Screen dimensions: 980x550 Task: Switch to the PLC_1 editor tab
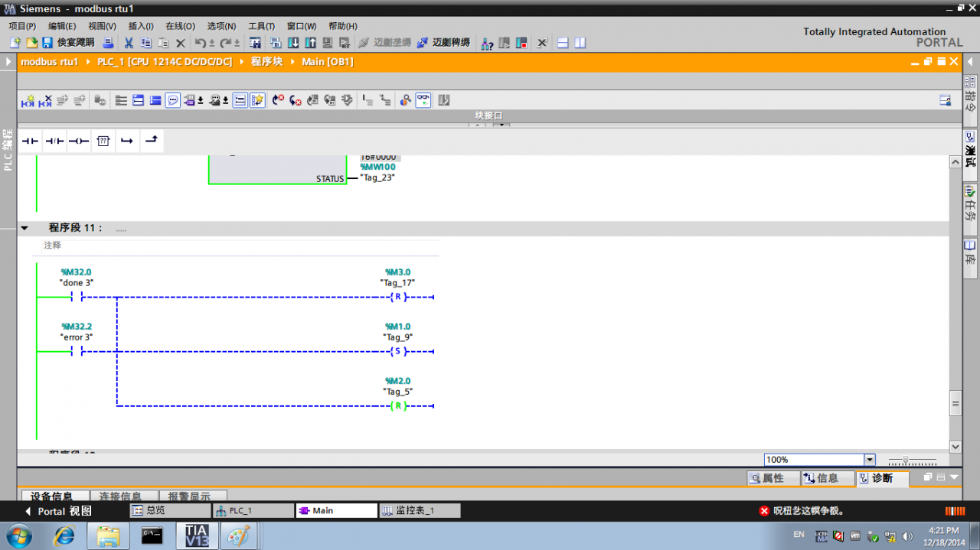pos(253,510)
